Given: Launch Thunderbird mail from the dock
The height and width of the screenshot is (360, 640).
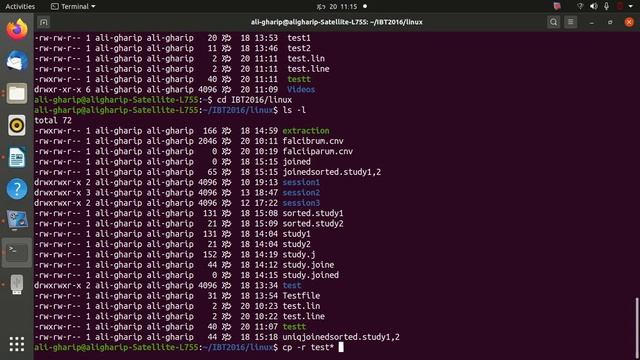Looking at the screenshot, I should (17, 61).
